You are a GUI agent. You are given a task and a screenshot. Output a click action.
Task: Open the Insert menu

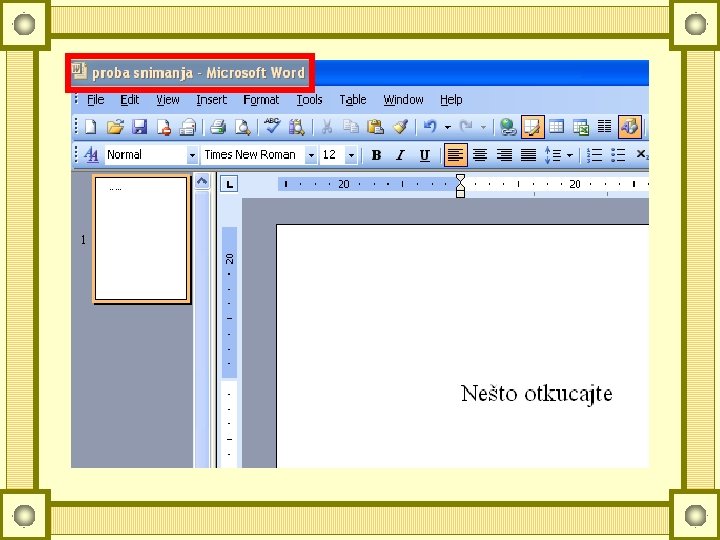click(211, 100)
